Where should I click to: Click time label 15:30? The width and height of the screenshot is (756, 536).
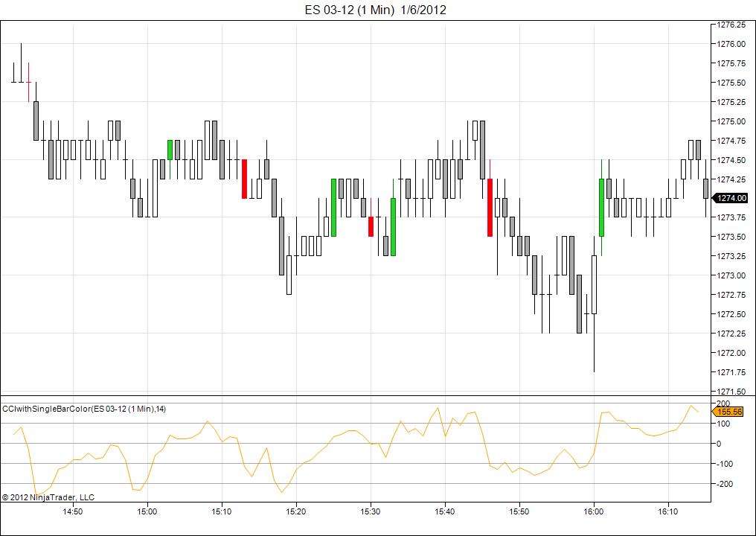(371, 511)
